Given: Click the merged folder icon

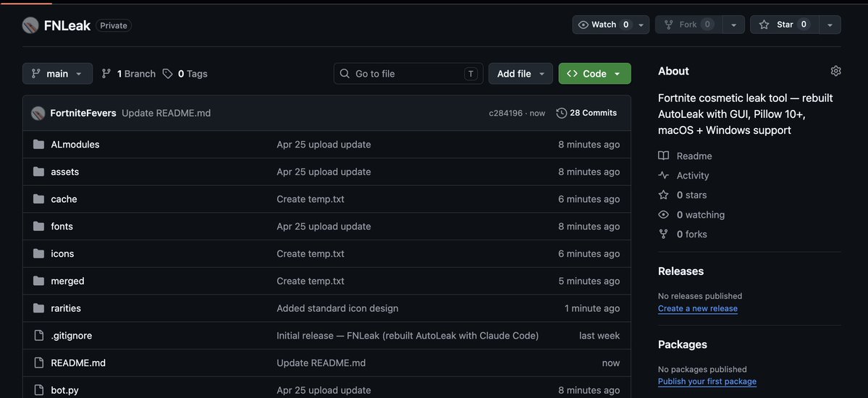Looking at the screenshot, I should (38, 281).
